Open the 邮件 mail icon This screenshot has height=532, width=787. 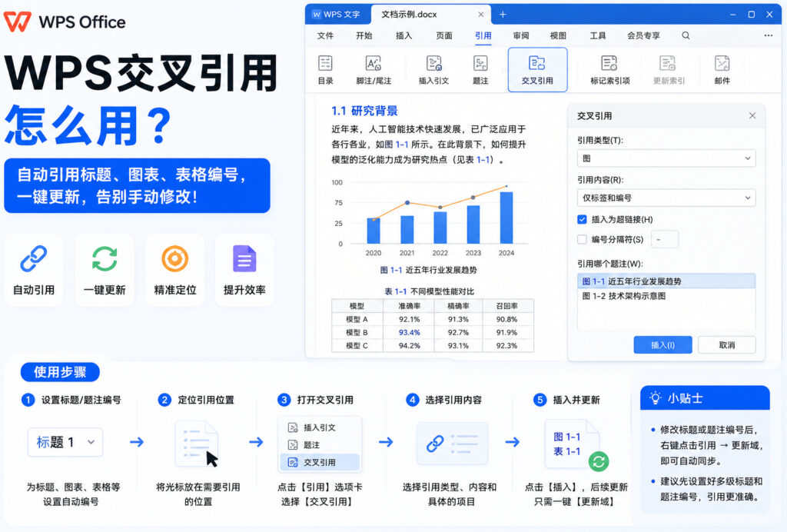(722, 63)
